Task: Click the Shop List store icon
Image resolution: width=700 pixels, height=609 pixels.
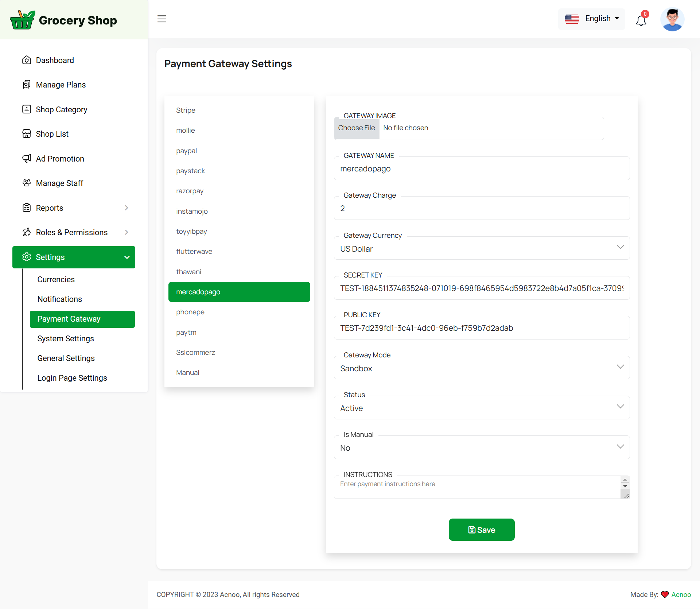Action: 27,134
